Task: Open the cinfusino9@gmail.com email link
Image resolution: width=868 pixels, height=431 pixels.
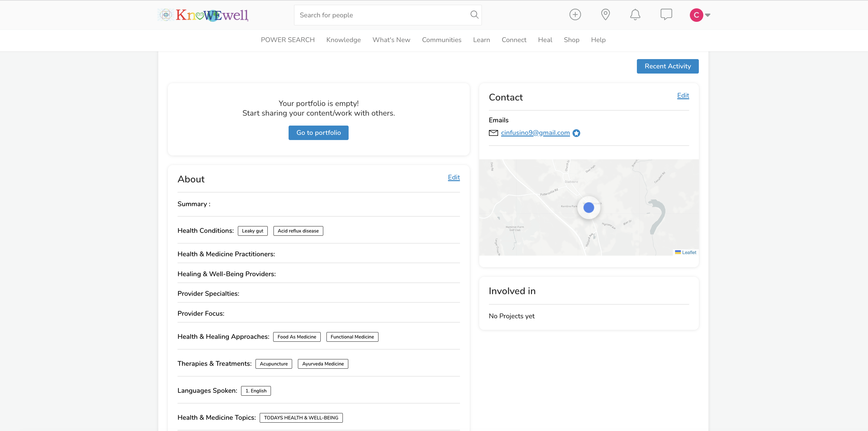Action: tap(535, 133)
